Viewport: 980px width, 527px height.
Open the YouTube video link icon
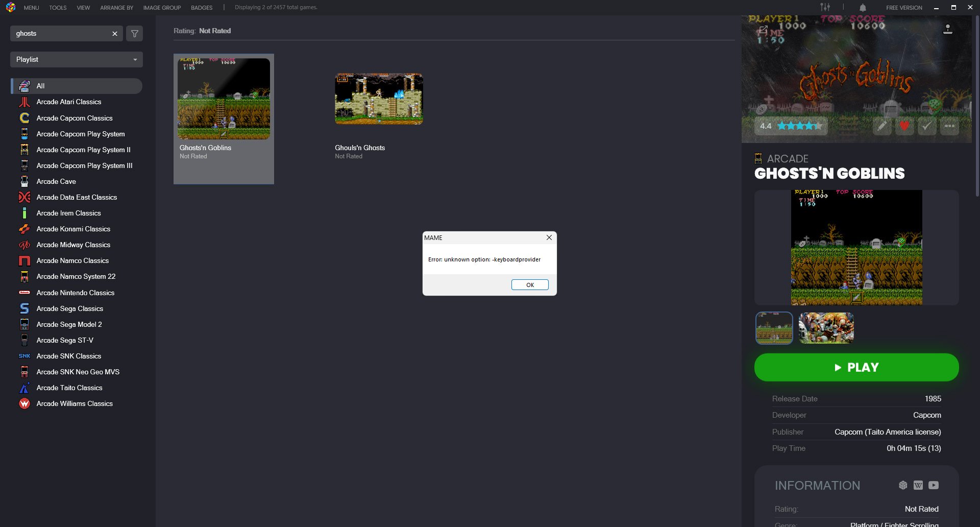coord(934,485)
